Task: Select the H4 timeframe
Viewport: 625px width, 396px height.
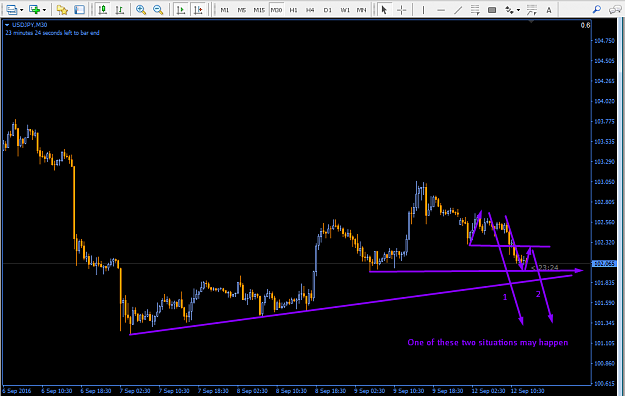Action: (310, 10)
